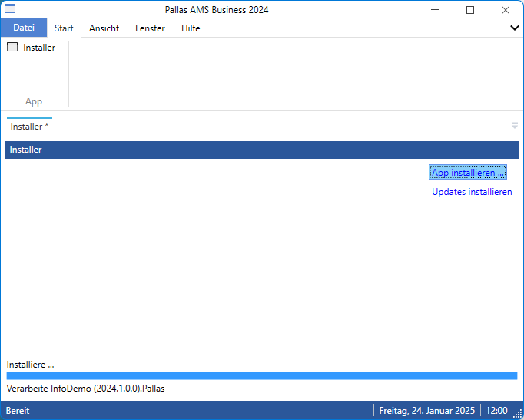Click 'Verarbeite InfoDemo (2024.1.0.0).Pallas' text

[x=85, y=389]
